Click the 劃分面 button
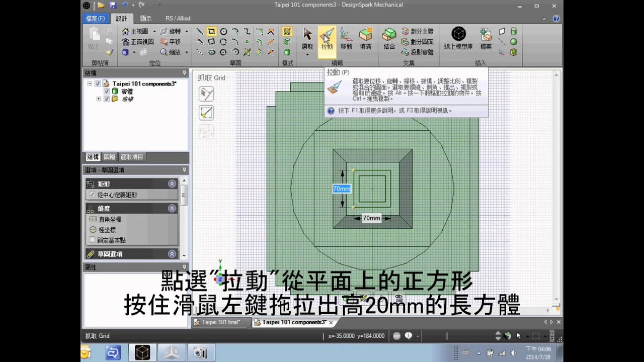Image resolution: width=644 pixels, height=362 pixels. [418, 42]
